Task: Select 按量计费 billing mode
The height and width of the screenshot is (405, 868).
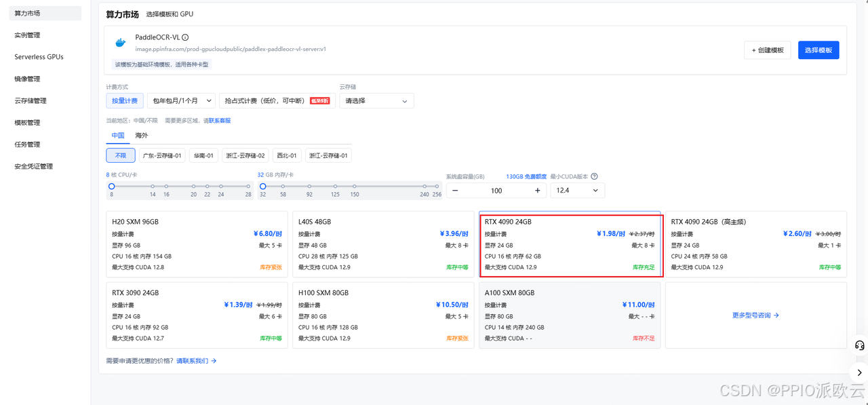Action: click(x=125, y=100)
